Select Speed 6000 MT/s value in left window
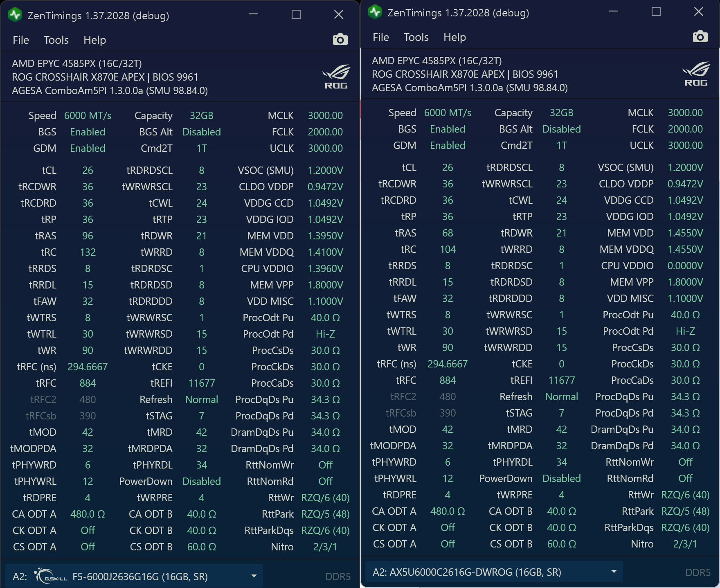720x588 pixels. [88, 116]
